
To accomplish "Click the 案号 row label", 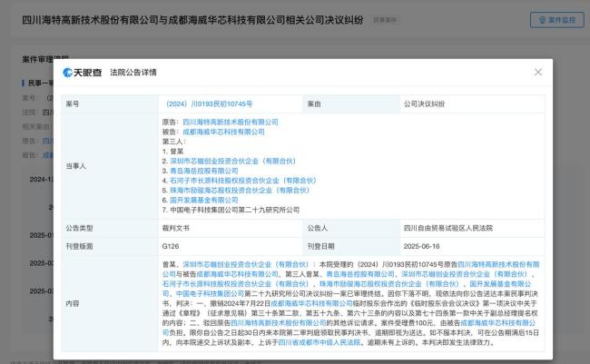I will [x=73, y=103].
